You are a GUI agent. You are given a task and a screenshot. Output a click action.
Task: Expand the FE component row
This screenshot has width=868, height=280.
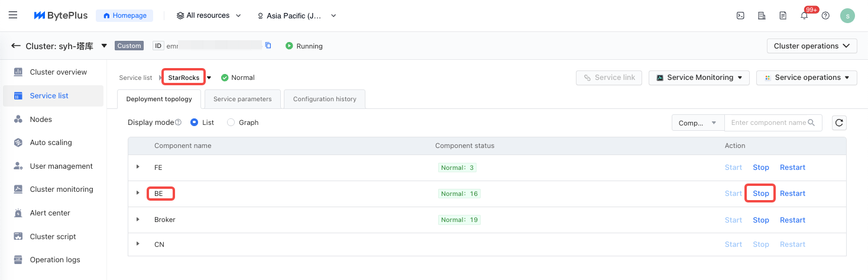pyautogui.click(x=138, y=167)
